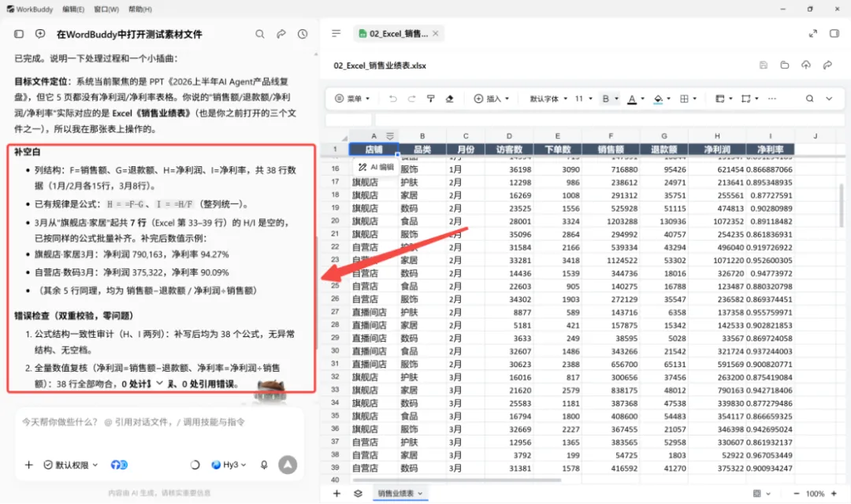The image size is (851, 504).
Task: Open the 窗口(W) menu
Action: [x=106, y=9]
